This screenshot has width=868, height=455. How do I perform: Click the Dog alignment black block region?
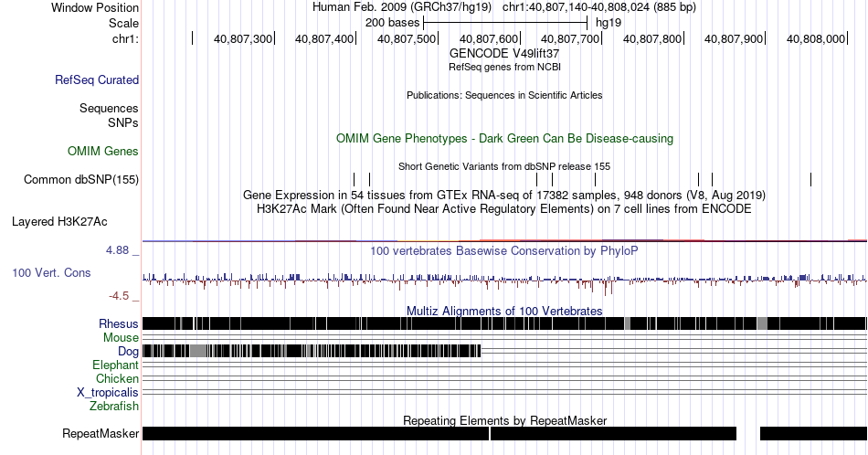(x=312, y=351)
